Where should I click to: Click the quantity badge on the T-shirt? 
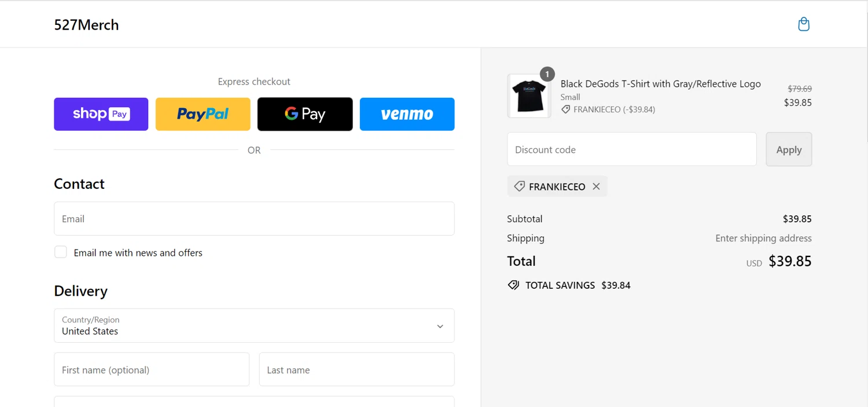(547, 74)
